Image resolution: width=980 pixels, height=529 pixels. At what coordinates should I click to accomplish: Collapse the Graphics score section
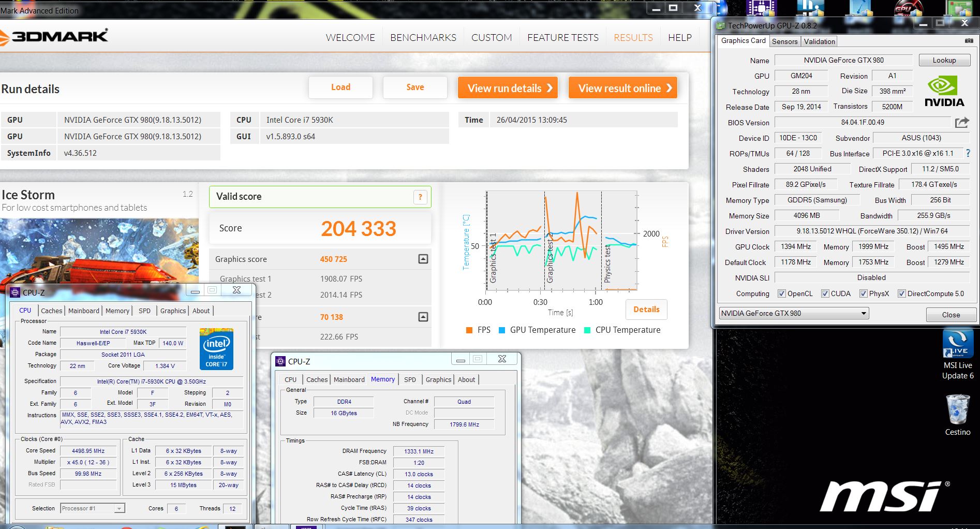[x=423, y=259]
